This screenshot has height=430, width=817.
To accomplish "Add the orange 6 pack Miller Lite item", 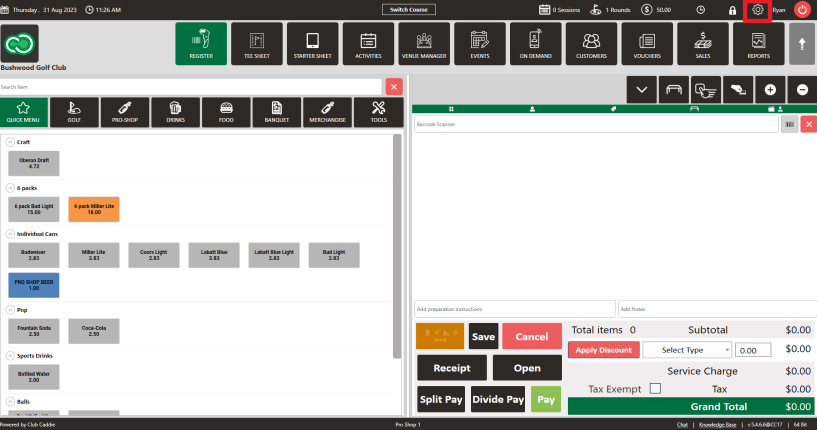I will pyautogui.click(x=94, y=209).
